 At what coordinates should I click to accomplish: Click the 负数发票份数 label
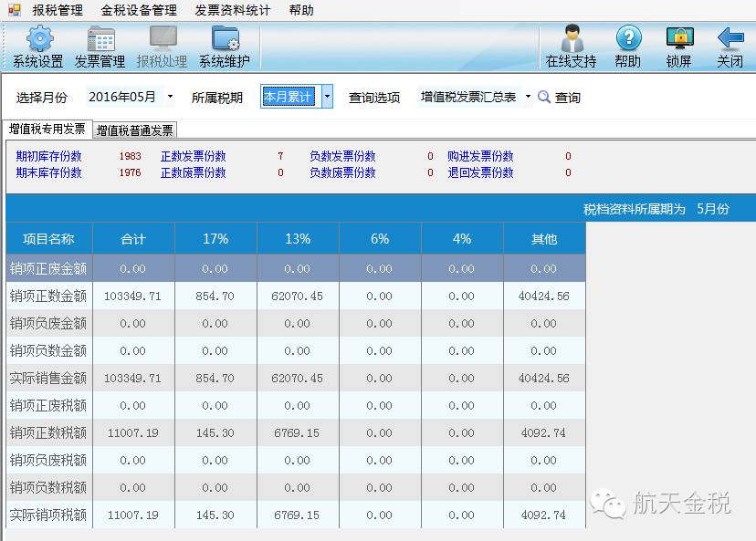tap(342, 156)
